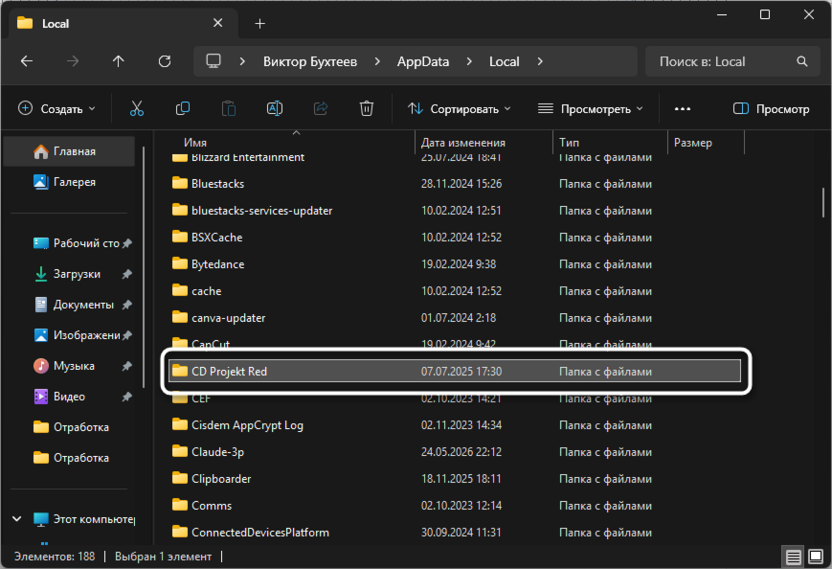Image resolution: width=832 pixels, height=569 pixels.
Task: Select the BSXCache folder
Action: (455, 237)
